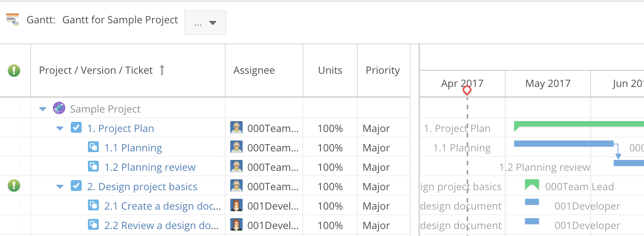Collapse the 1. Project Plan version
This screenshot has width=644, height=236.
click(60, 128)
